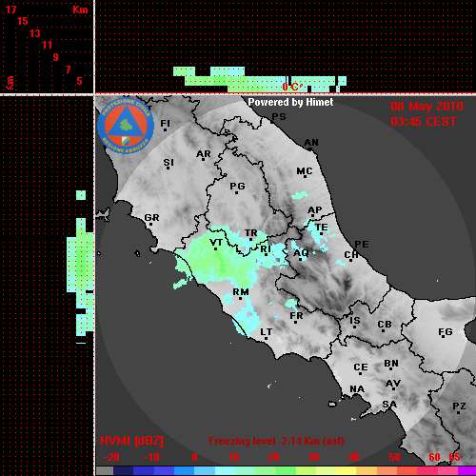Image resolution: width=476 pixels, height=476 pixels.
Task: Click the magenta swatch on the color bar
Action: pos(466,470)
